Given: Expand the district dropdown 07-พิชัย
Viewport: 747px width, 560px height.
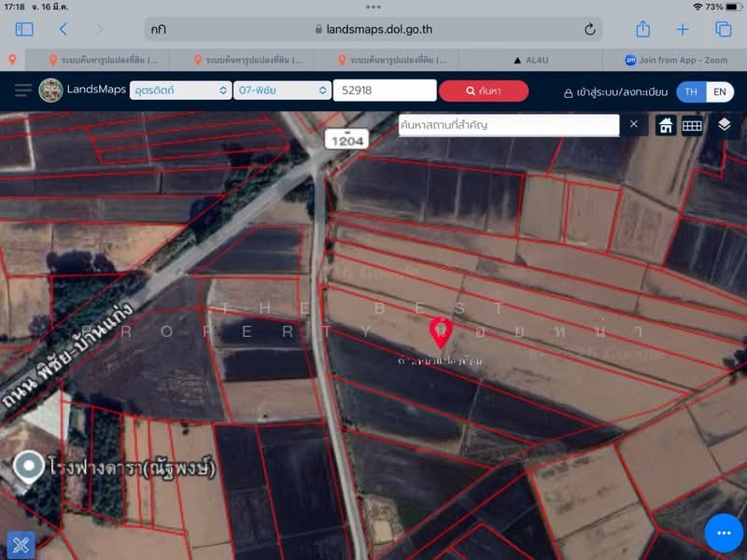Looking at the screenshot, I should point(281,91).
